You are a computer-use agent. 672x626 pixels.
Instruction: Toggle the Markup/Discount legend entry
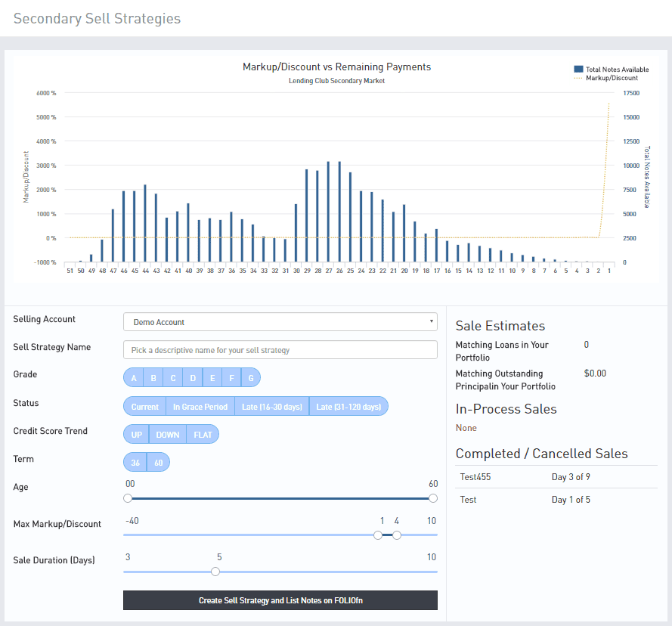pos(611,78)
